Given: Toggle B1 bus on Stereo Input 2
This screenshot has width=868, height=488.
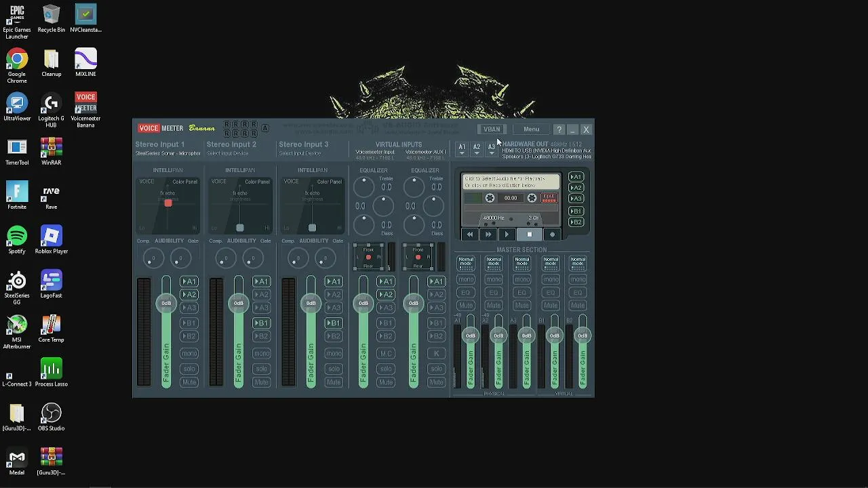Looking at the screenshot, I should coord(261,323).
